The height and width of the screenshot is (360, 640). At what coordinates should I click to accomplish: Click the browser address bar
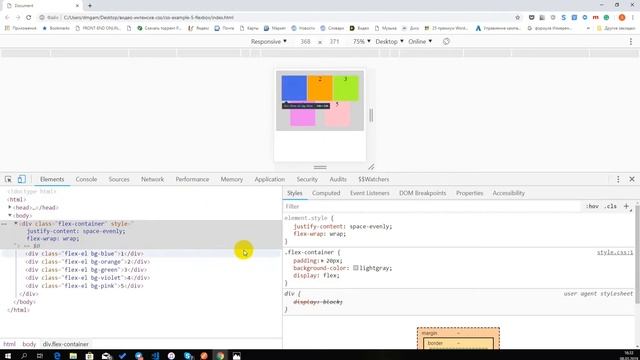coord(278,18)
